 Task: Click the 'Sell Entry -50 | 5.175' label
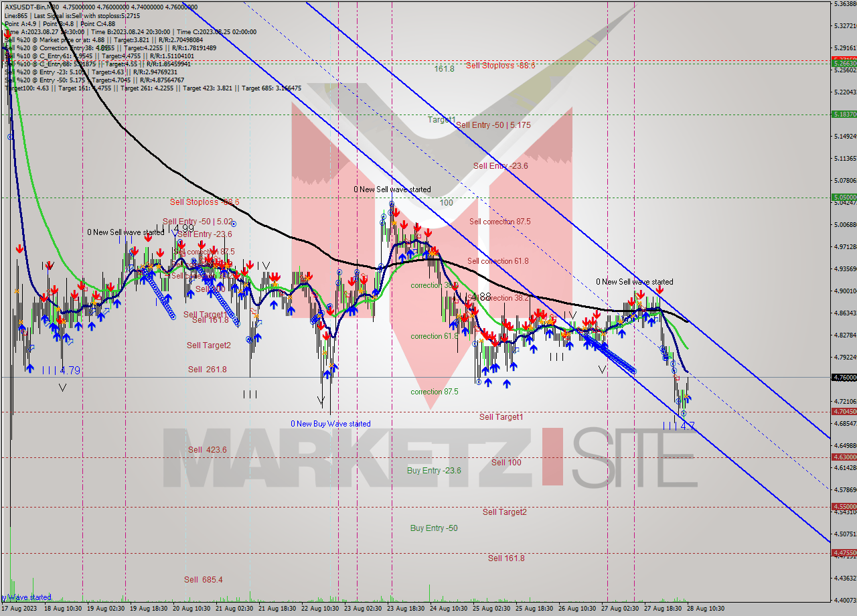493,125
